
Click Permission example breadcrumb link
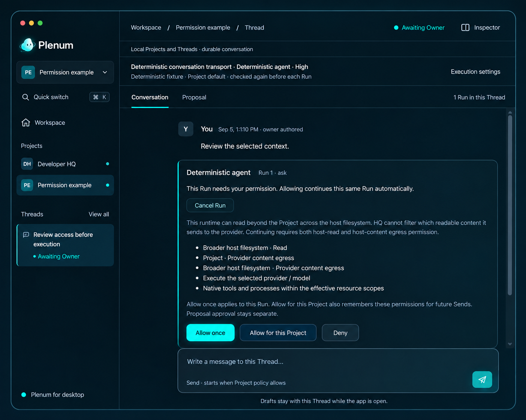[203, 28]
